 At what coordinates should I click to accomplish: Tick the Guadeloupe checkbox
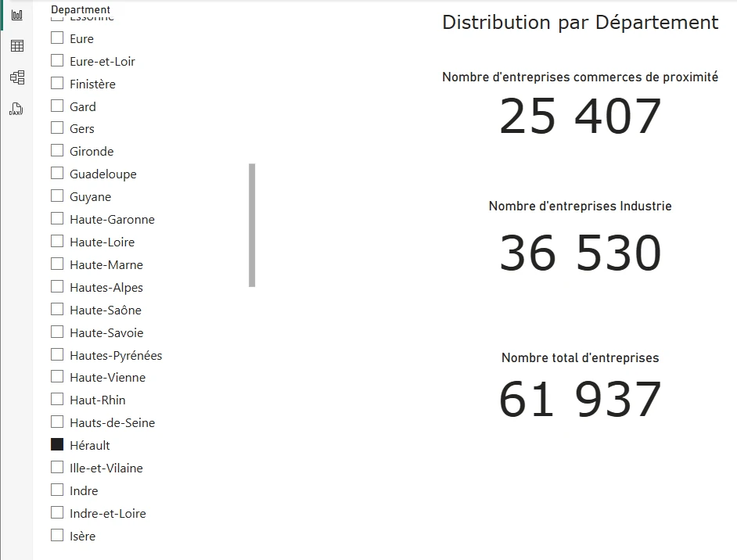(x=57, y=173)
